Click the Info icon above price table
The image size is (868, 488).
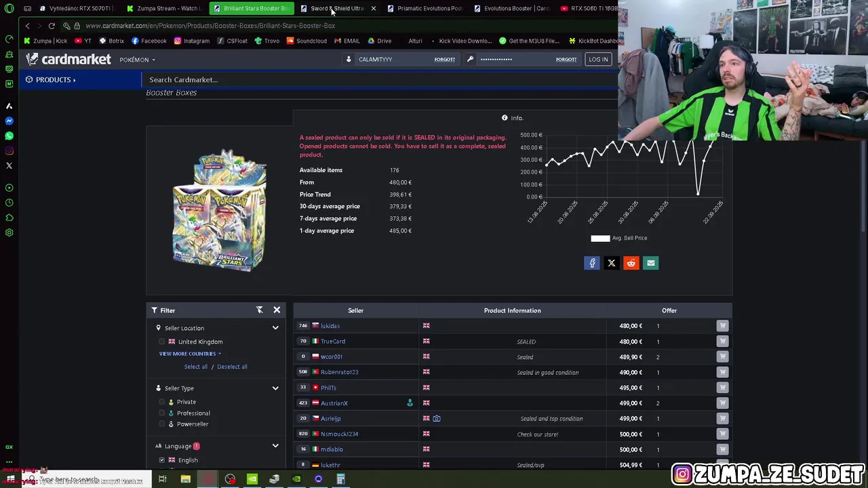[505, 118]
